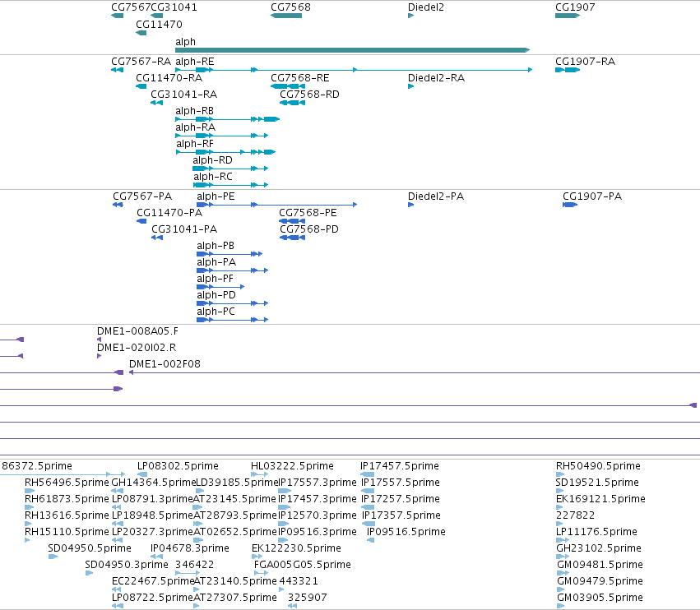700x610 pixels.
Task: Select the GM09481.5prime EST label
Action: click(600, 565)
